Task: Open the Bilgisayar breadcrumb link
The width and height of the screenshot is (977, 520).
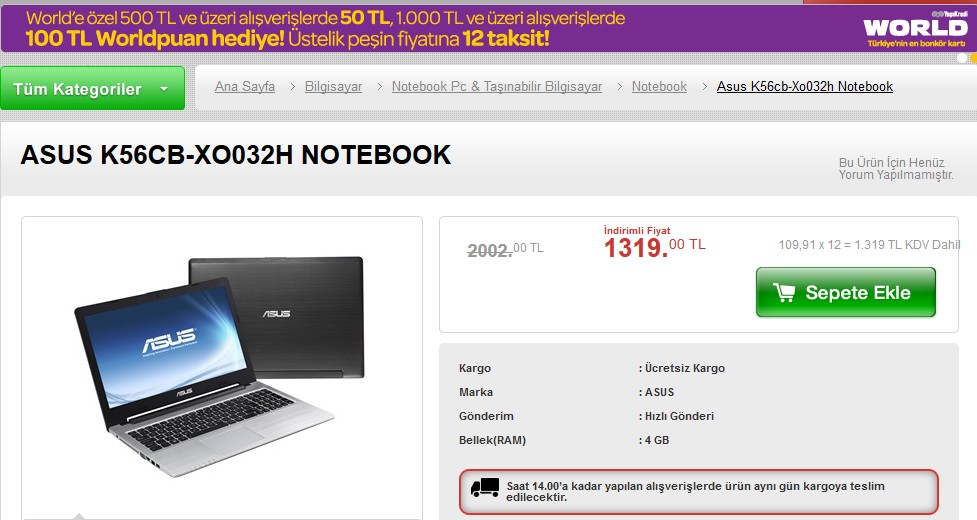Action: click(333, 87)
